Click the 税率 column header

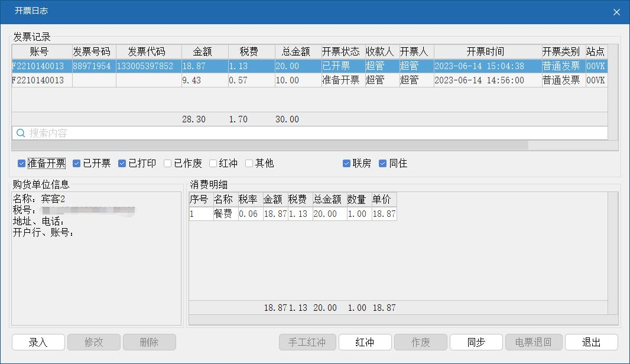point(251,199)
